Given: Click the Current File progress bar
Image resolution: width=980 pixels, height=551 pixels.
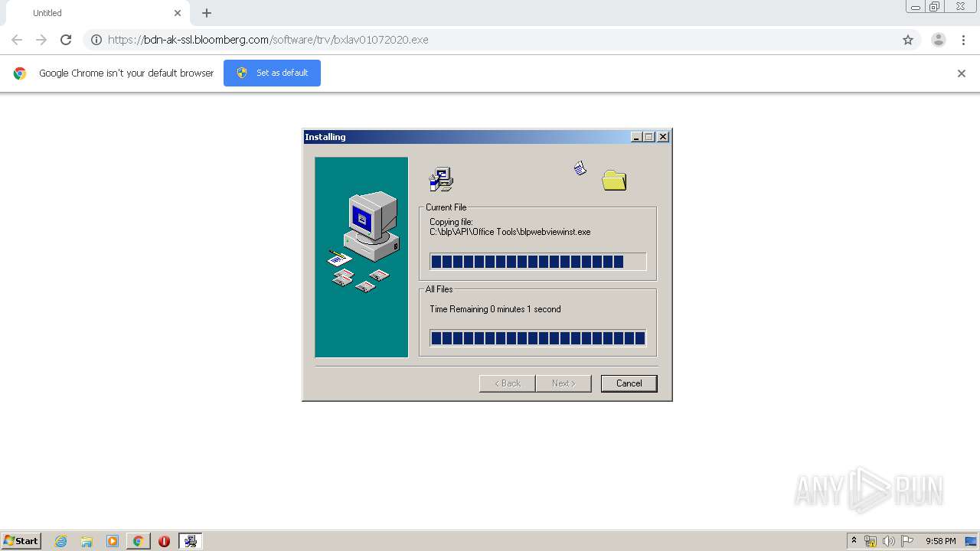Looking at the screenshot, I should [537, 262].
